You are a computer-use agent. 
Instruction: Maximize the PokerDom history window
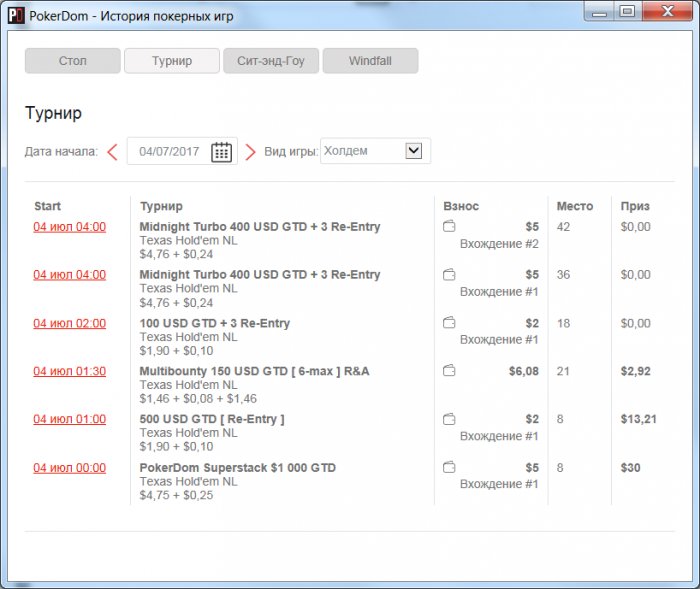[628, 11]
